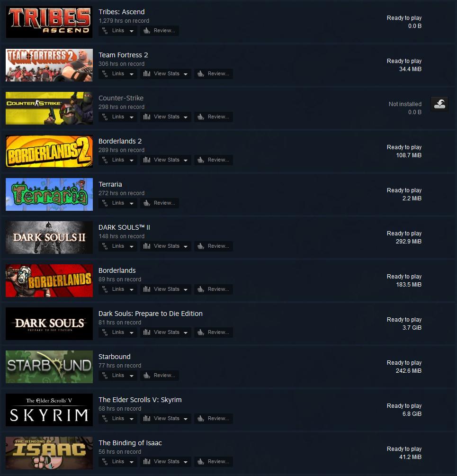Screen dimensions: 457x476
Task: Click the install icon for Counter-Strike
Action: point(439,104)
